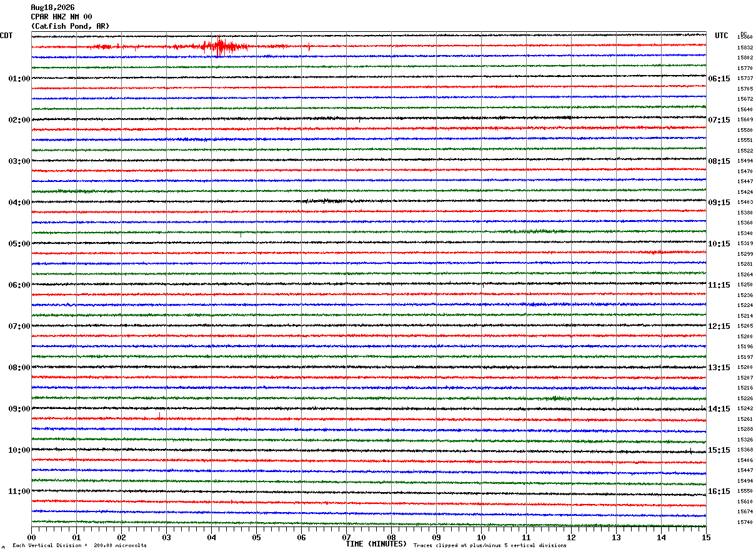
Task: Click minute 00 on the bottom axis
Action: pos(31,538)
